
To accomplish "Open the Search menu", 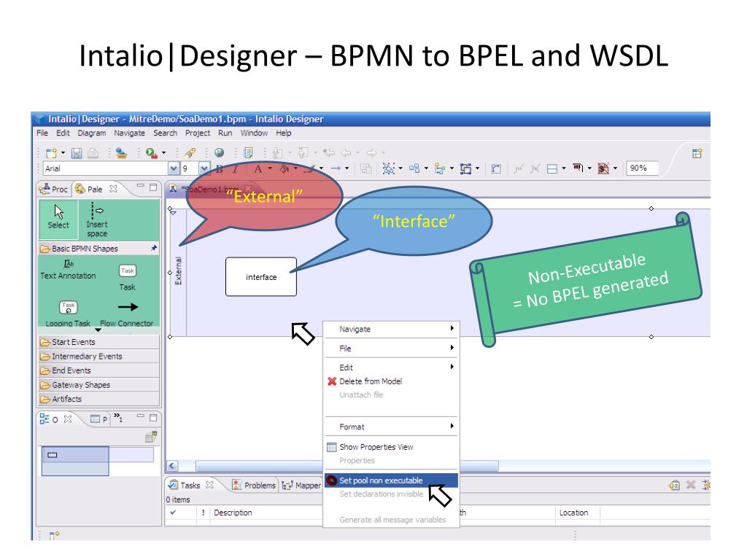I will click(x=166, y=133).
